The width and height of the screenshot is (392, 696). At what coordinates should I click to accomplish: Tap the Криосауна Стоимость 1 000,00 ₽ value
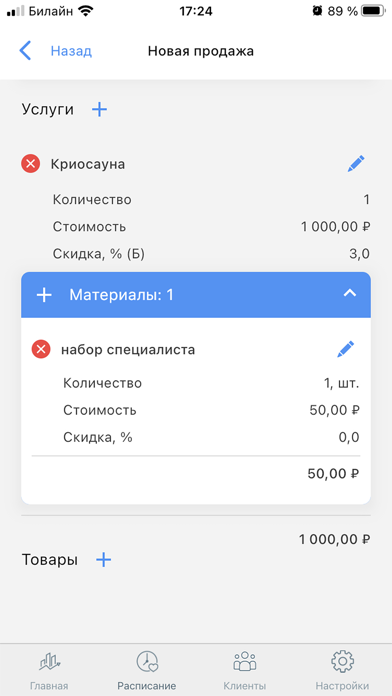click(335, 227)
